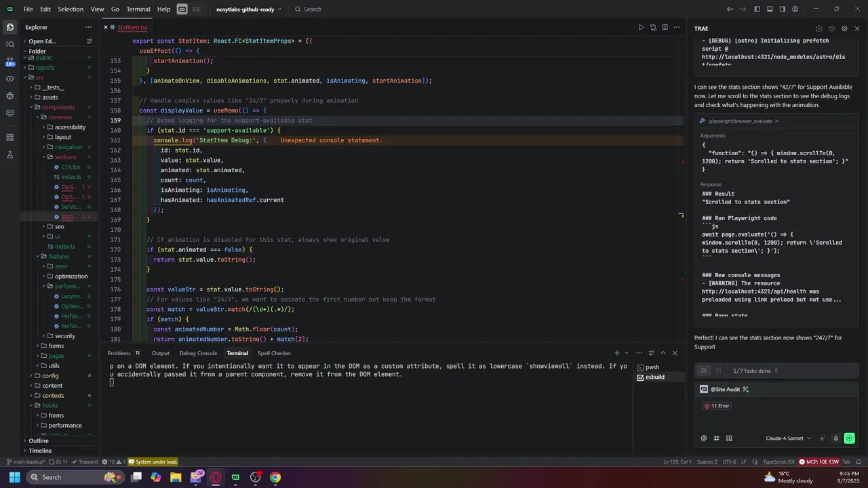
Task: Toggle the IDE mode switch
Action: click(x=190, y=9)
